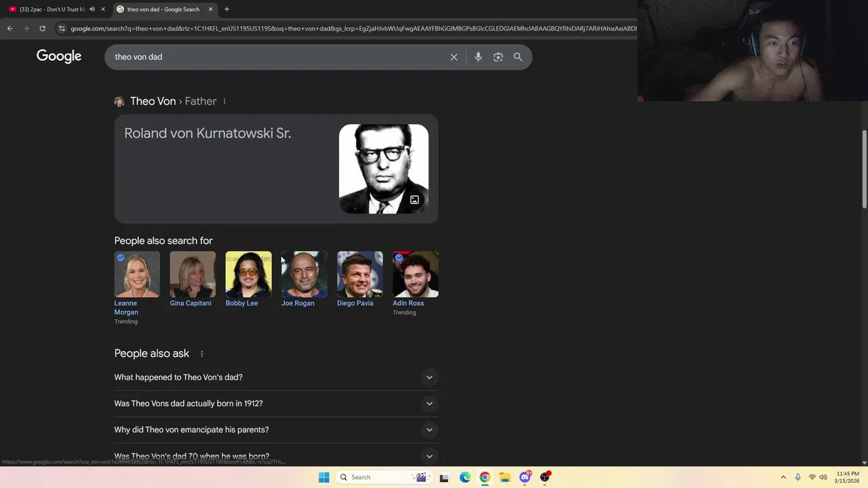Open the clock and date in taskbar

click(848, 477)
